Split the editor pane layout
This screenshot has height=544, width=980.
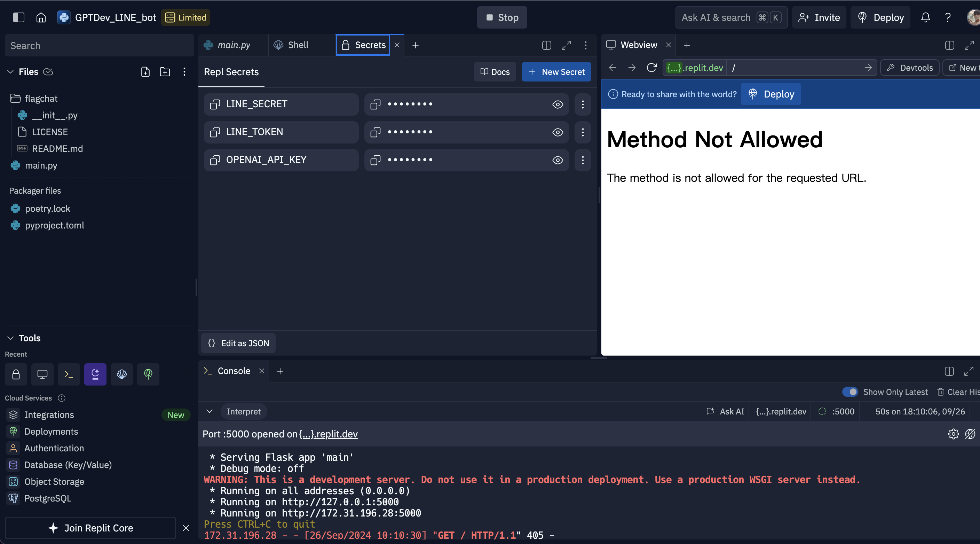(x=546, y=45)
